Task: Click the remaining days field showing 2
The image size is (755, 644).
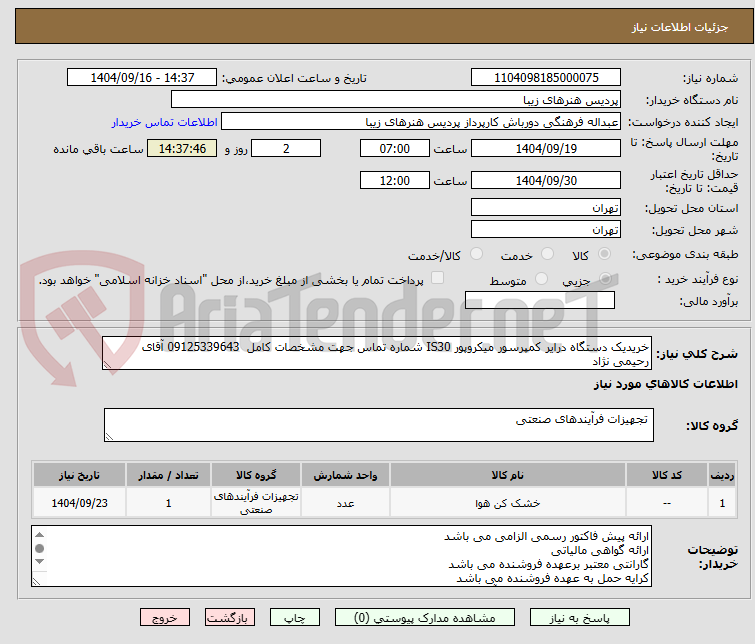Action: click(286, 148)
